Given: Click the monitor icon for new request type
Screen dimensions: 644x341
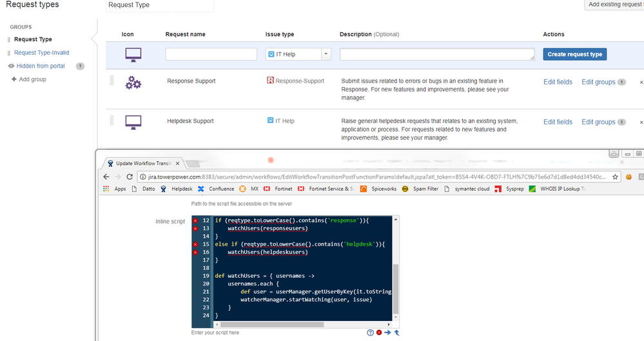Looking at the screenshot, I should (133, 55).
